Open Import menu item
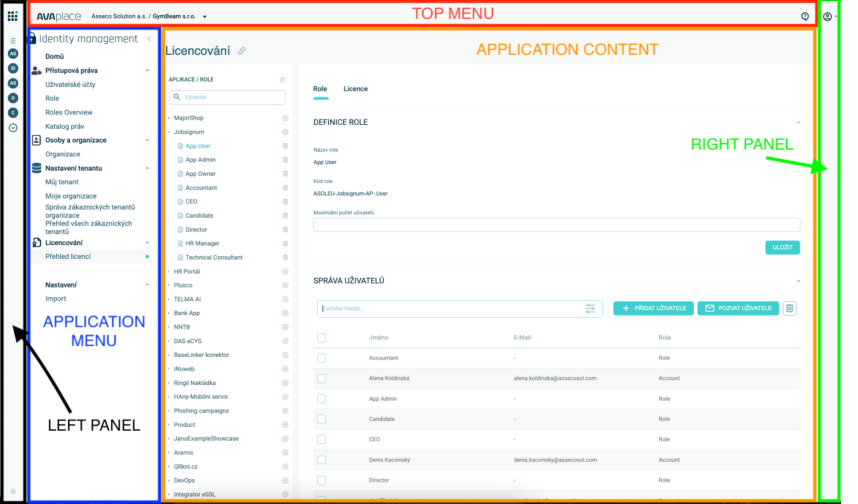 pyautogui.click(x=56, y=299)
